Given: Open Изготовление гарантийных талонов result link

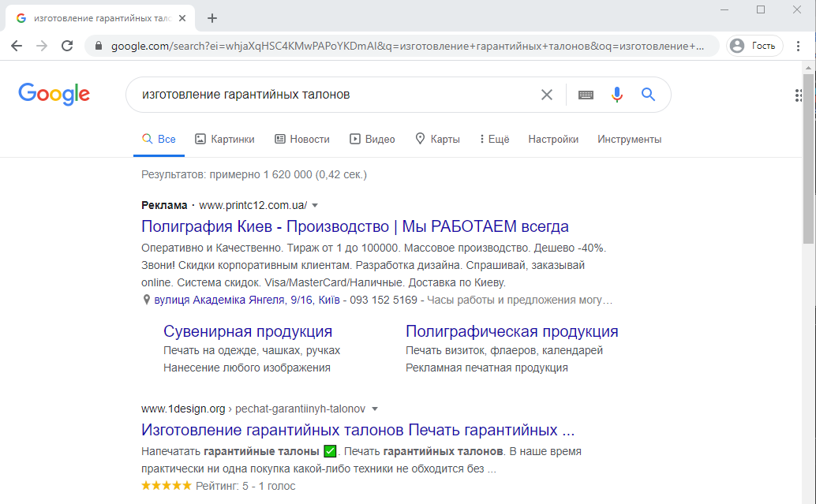Looking at the screenshot, I should (358, 430).
